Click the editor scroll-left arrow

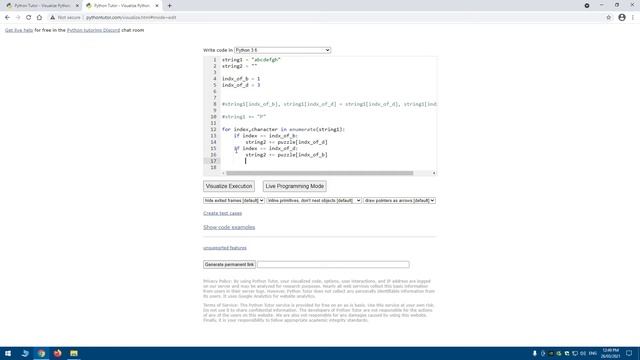pyautogui.click(x=223, y=173)
